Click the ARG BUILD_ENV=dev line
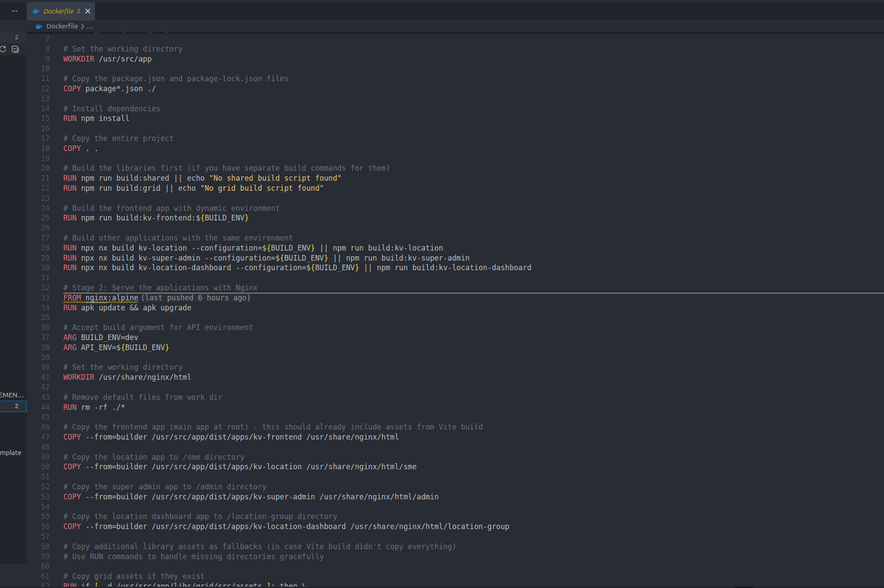Screen dimensions: 884x588 101,337
